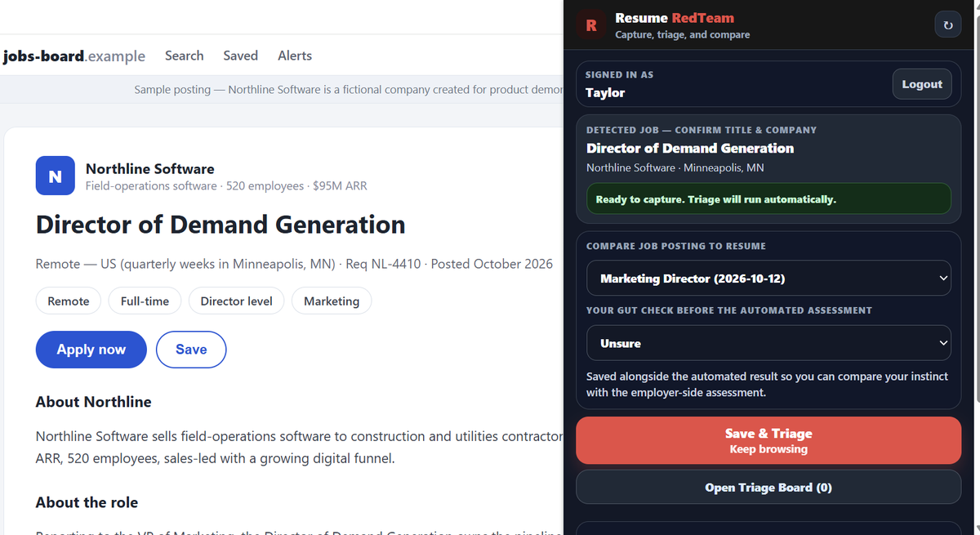Open the Alerts nav item
This screenshot has height=535, width=980.
click(295, 56)
